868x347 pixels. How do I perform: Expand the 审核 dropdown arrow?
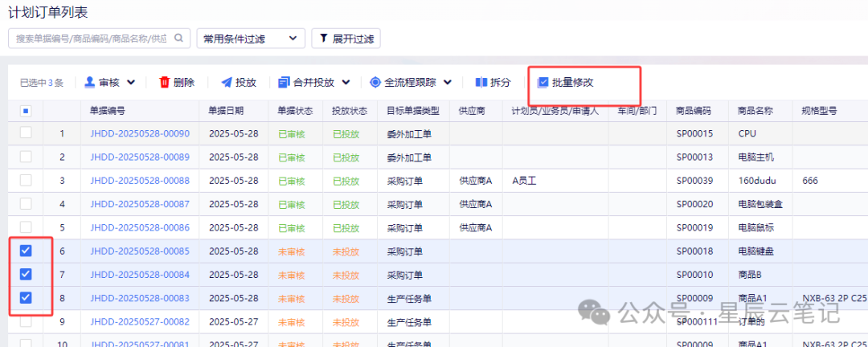(131, 83)
